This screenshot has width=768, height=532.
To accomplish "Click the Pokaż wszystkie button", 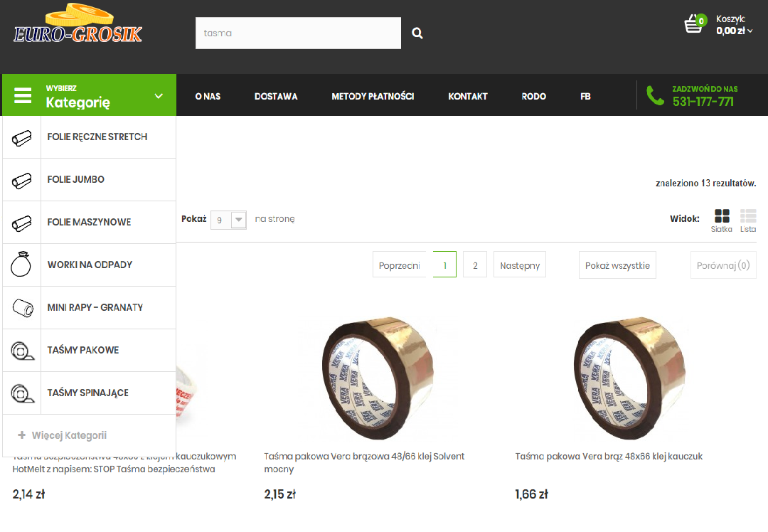I will click(617, 265).
